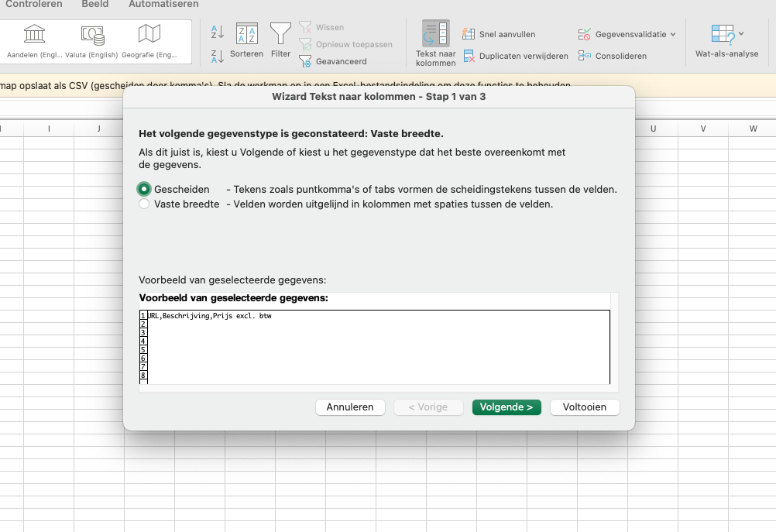The height and width of the screenshot is (532, 776).
Task: Click Consolideren tool
Action: point(612,56)
